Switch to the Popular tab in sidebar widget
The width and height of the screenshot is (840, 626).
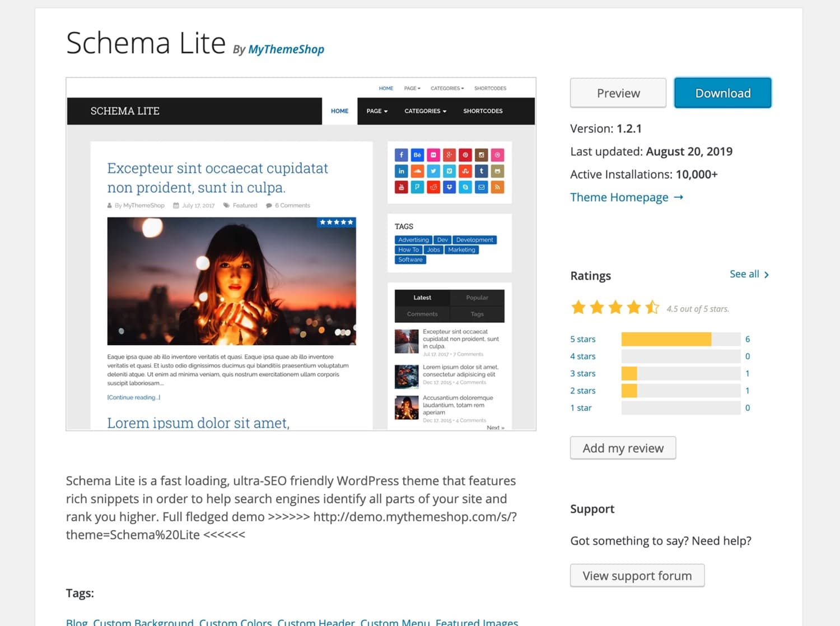(x=477, y=297)
